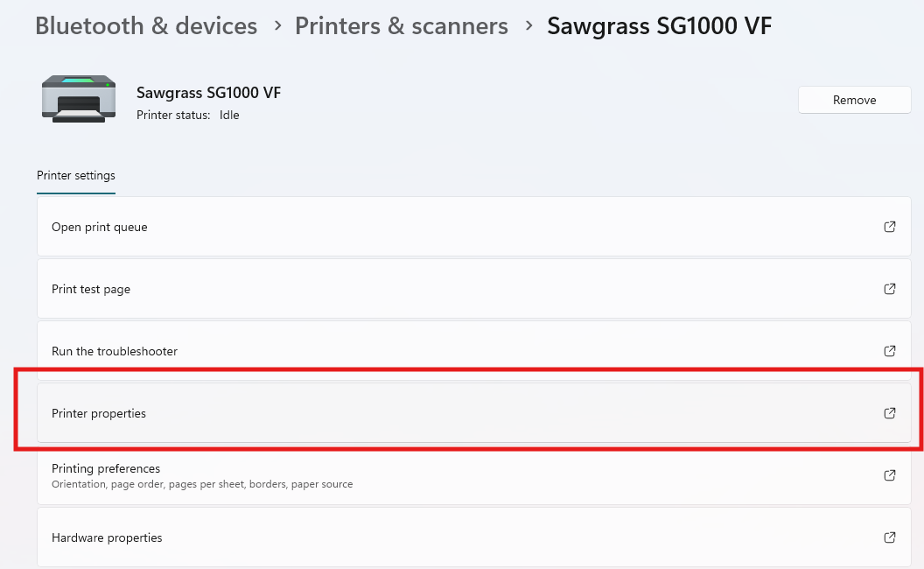Navigate to Printers & scanners breadcrumb
The width and height of the screenshot is (924, 569).
pos(402,26)
